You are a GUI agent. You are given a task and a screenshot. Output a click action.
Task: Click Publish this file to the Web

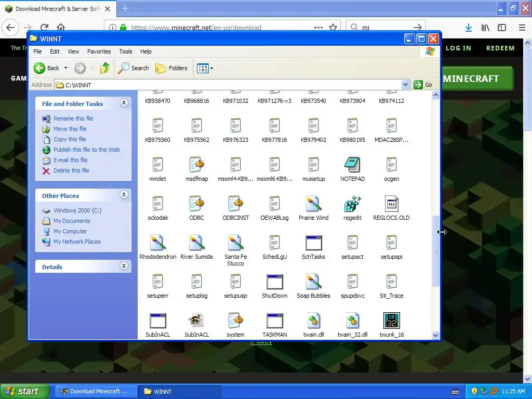(87, 150)
